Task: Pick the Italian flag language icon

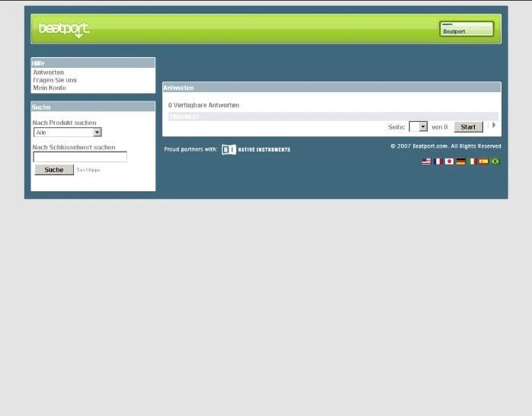Action: tap(472, 162)
